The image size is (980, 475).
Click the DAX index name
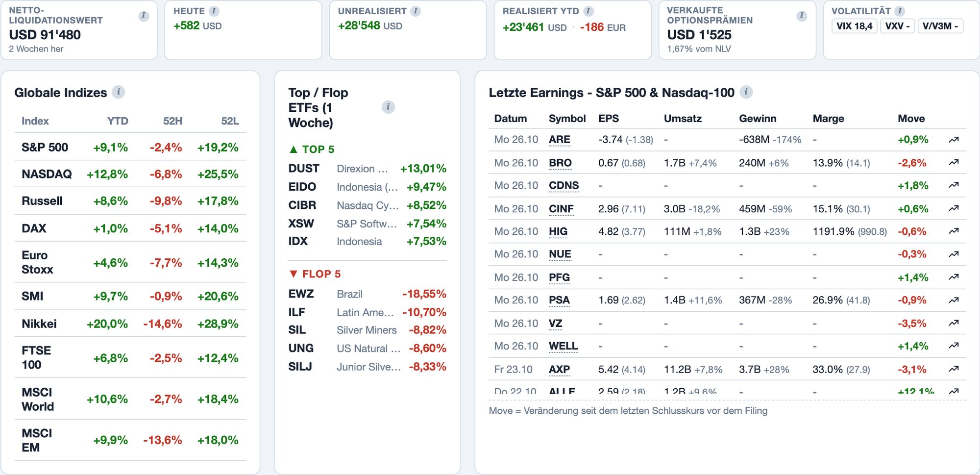tap(34, 228)
